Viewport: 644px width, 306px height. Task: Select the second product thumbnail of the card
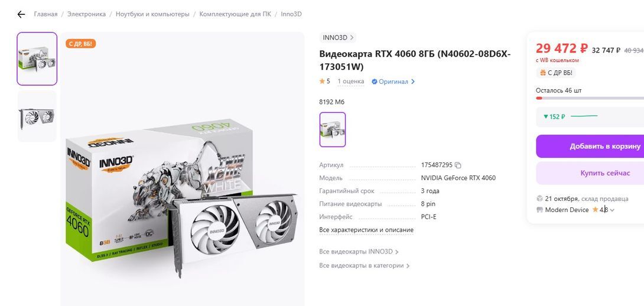[37, 116]
